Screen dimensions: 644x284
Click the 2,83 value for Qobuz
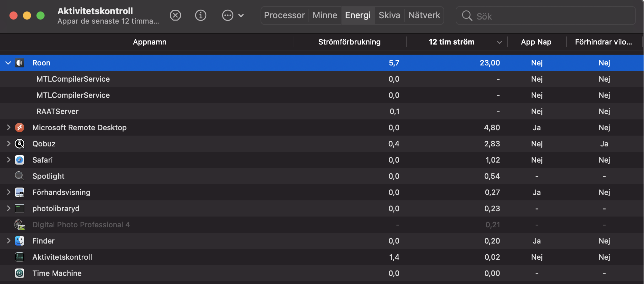tap(492, 144)
